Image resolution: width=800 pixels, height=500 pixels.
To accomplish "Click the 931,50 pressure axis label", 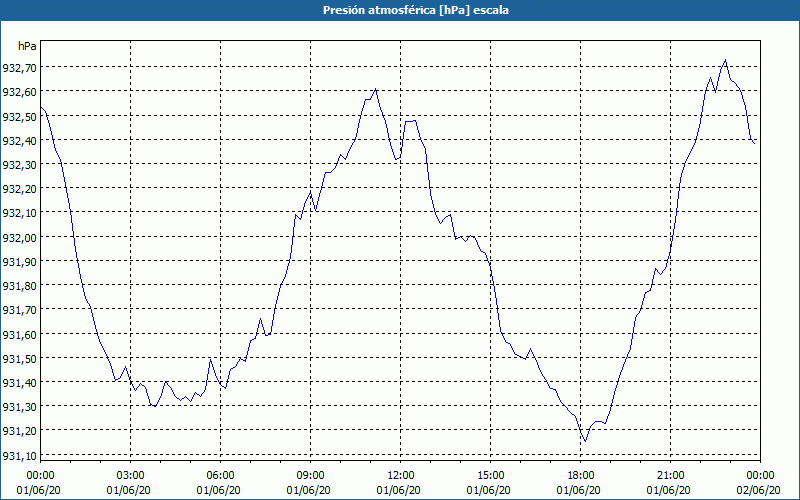I will (19, 358).
